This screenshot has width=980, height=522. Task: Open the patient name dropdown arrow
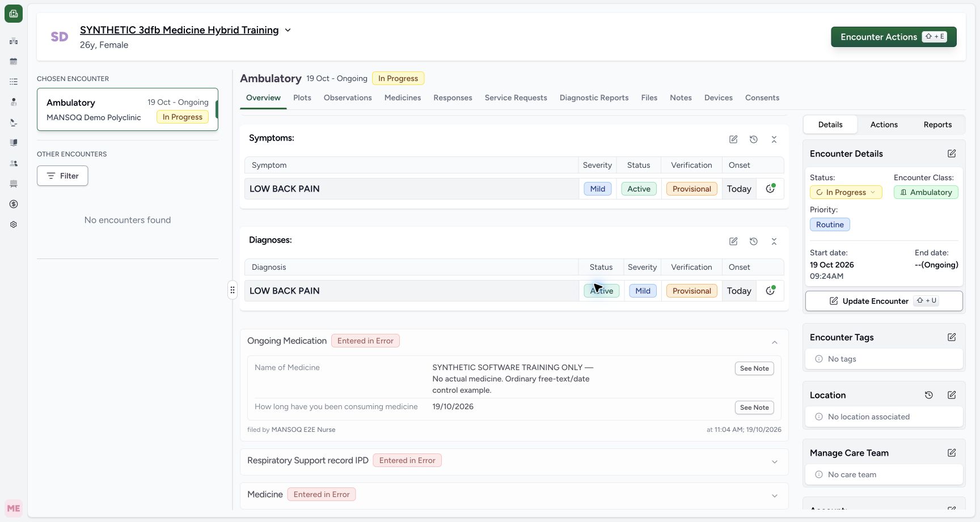[x=288, y=30]
